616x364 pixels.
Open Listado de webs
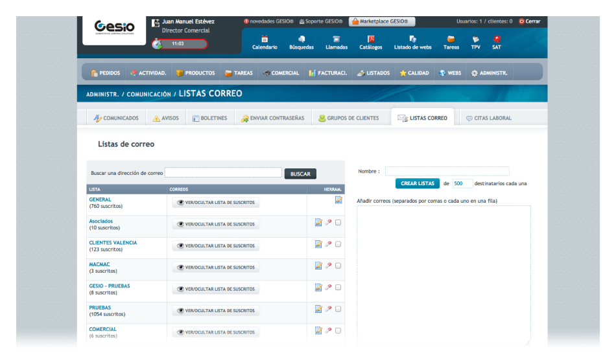(x=412, y=43)
